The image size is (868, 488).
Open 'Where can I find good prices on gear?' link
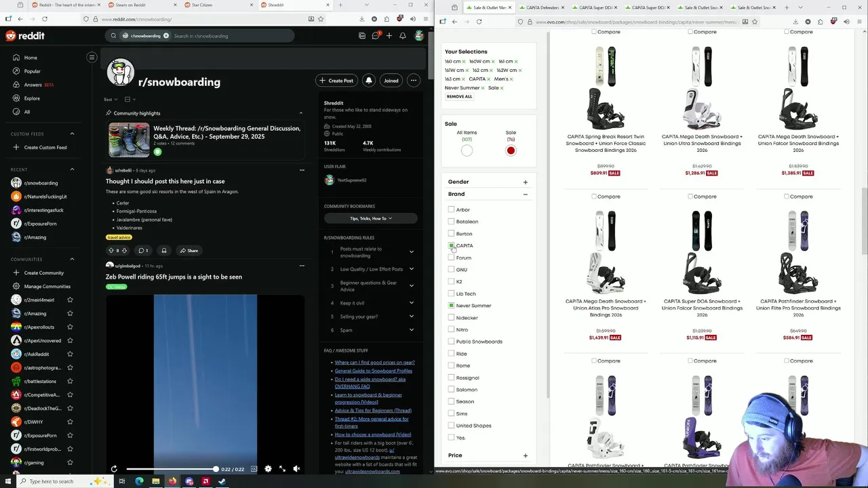374,363
